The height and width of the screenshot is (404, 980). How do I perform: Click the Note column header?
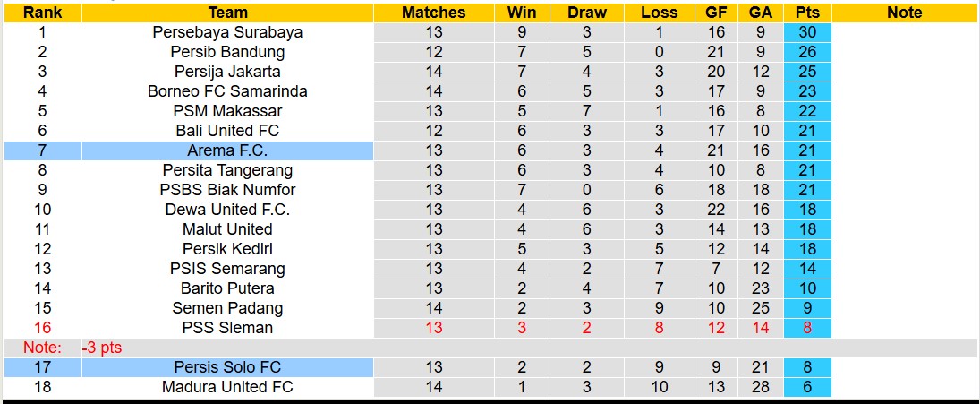904,13
